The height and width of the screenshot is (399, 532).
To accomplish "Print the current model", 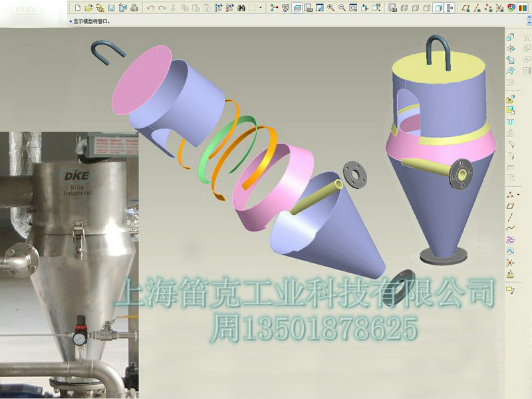I will coord(134,8).
